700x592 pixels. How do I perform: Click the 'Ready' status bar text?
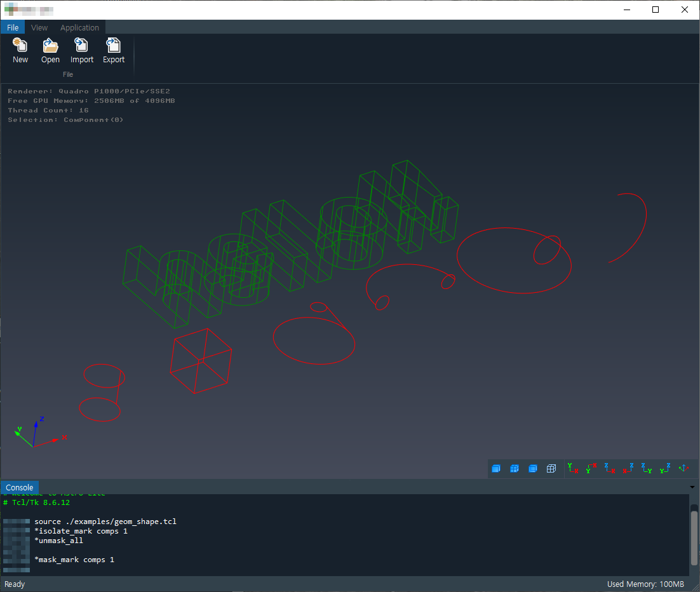click(x=15, y=584)
